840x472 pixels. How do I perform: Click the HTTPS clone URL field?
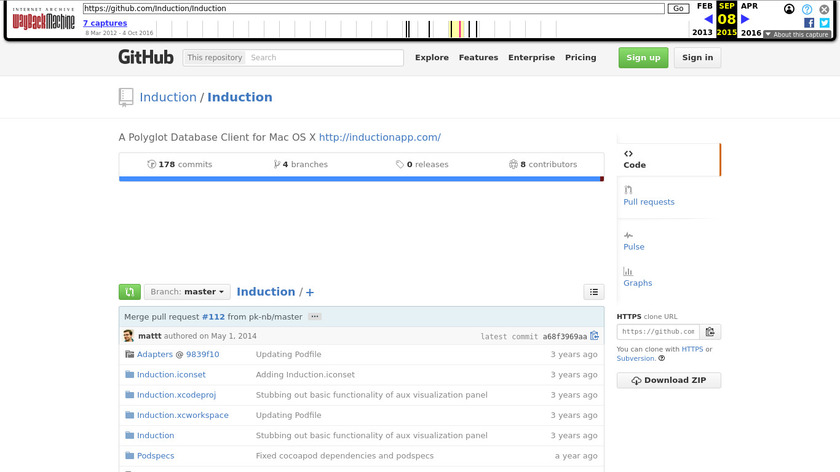pos(658,332)
